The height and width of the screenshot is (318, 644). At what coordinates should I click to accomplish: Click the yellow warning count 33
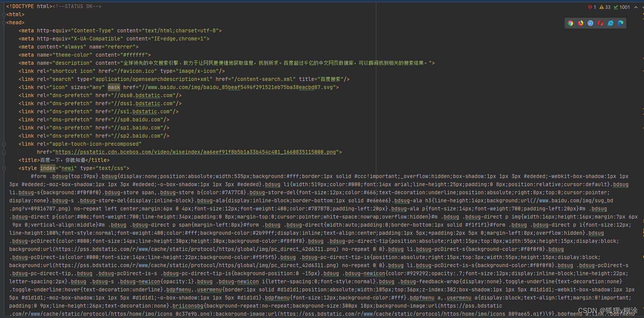[605, 7]
